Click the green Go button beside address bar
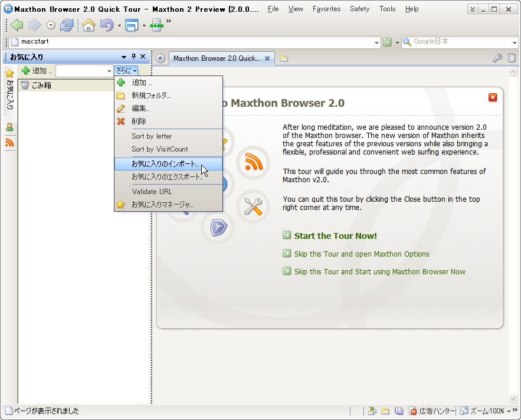The height and width of the screenshot is (420, 521). coord(387,42)
